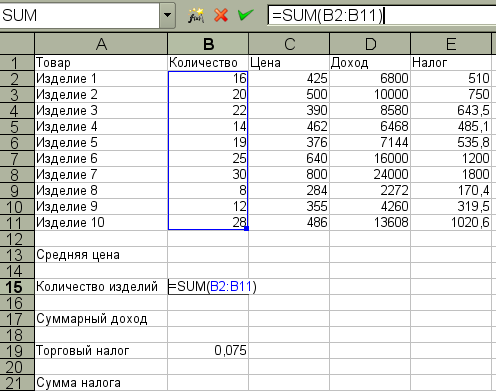Screen dimensions: 496x391
Task: Select cell Изделие 8
Action: (x=101, y=191)
